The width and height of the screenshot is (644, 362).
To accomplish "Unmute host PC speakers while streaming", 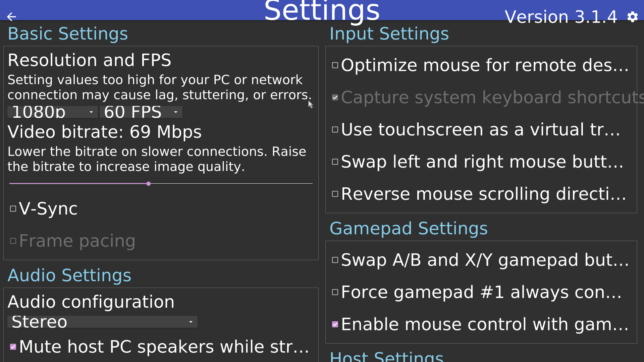I will pos(13,347).
